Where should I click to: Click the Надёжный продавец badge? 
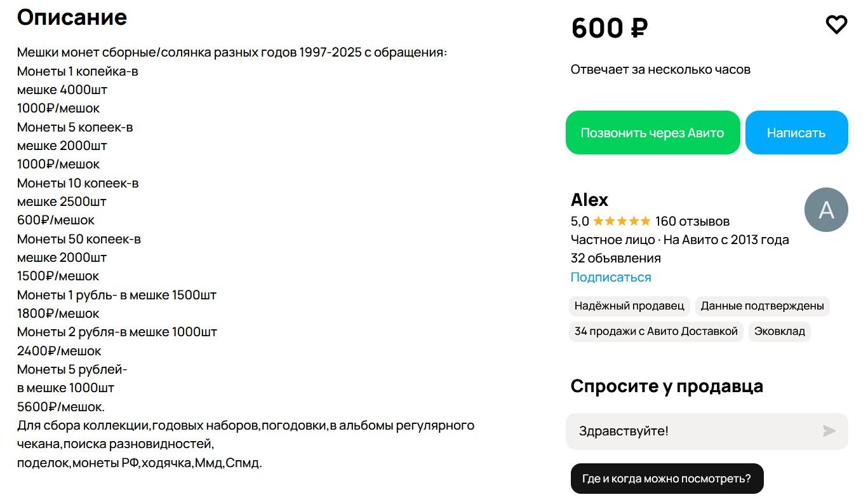click(629, 306)
